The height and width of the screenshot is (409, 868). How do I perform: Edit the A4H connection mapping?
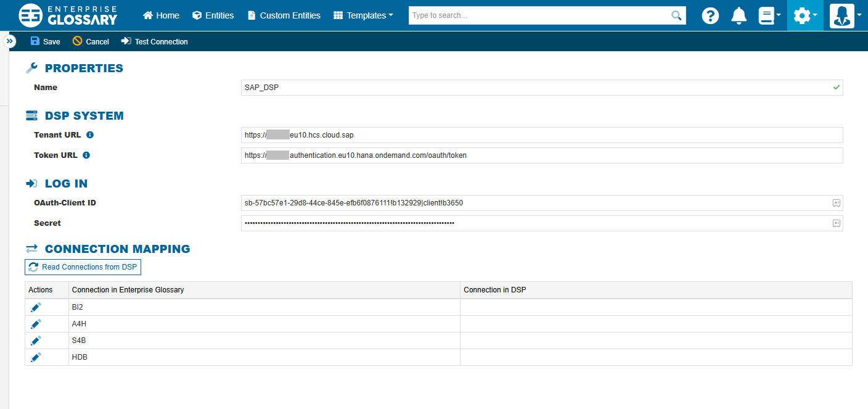click(36, 324)
